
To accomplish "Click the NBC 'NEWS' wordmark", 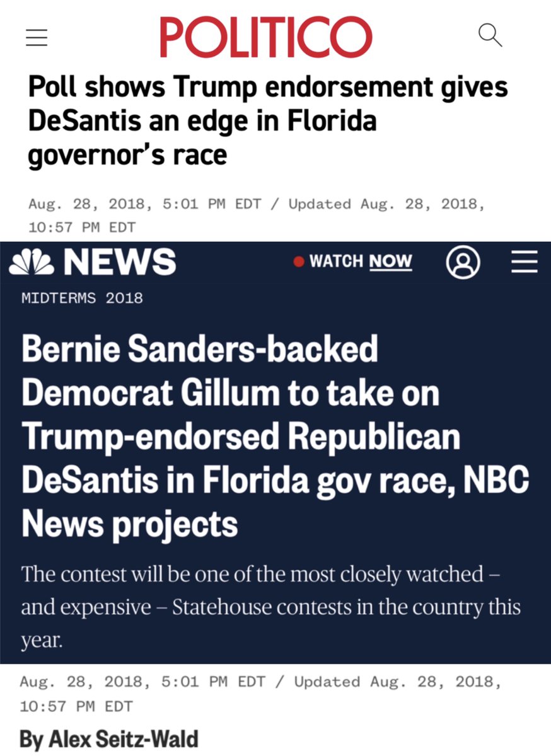I will pyautogui.click(x=124, y=262).
